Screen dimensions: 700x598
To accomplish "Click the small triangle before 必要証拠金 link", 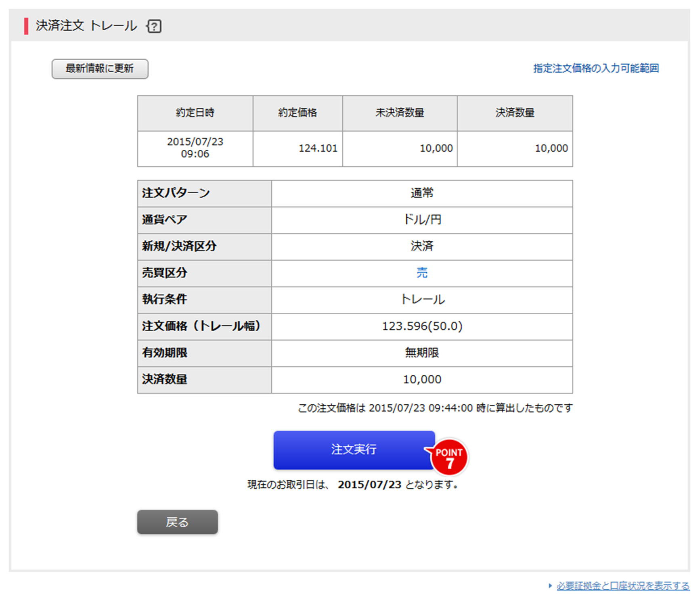I will pyautogui.click(x=550, y=585).
